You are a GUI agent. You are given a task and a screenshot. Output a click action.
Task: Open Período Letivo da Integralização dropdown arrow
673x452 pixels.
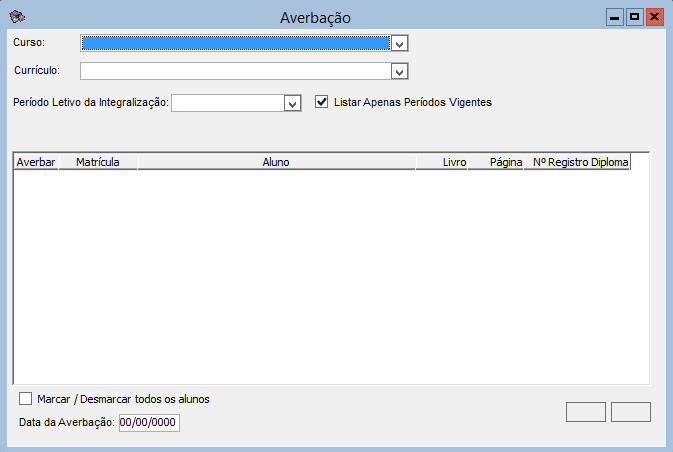pyautogui.click(x=292, y=103)
